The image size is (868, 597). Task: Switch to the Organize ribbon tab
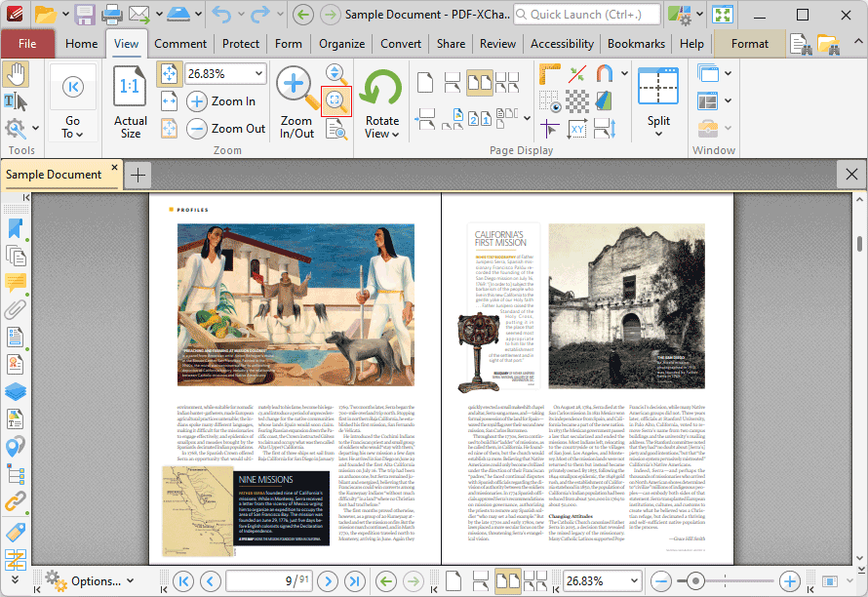pyautogui.click(x=341, y=44)
